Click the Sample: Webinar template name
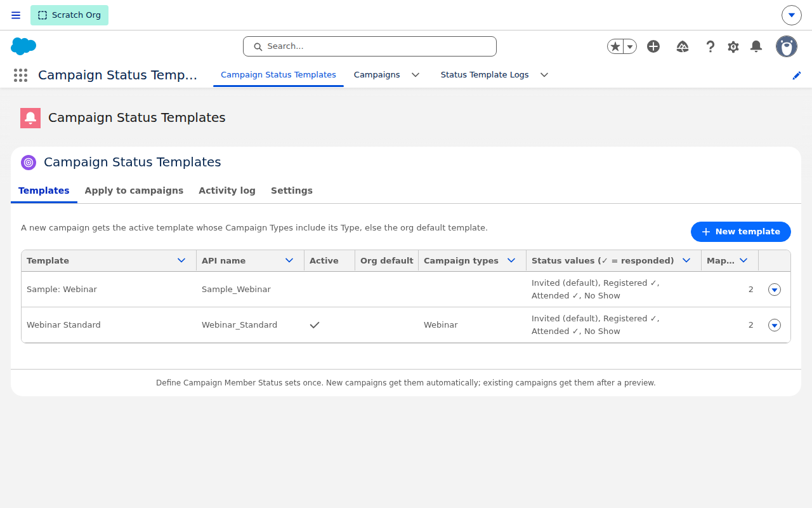 (x=62, y=290)
